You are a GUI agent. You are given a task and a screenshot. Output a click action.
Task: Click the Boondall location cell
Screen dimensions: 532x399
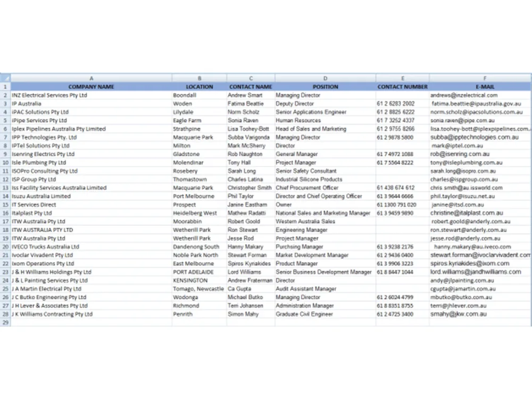[199, 95]
